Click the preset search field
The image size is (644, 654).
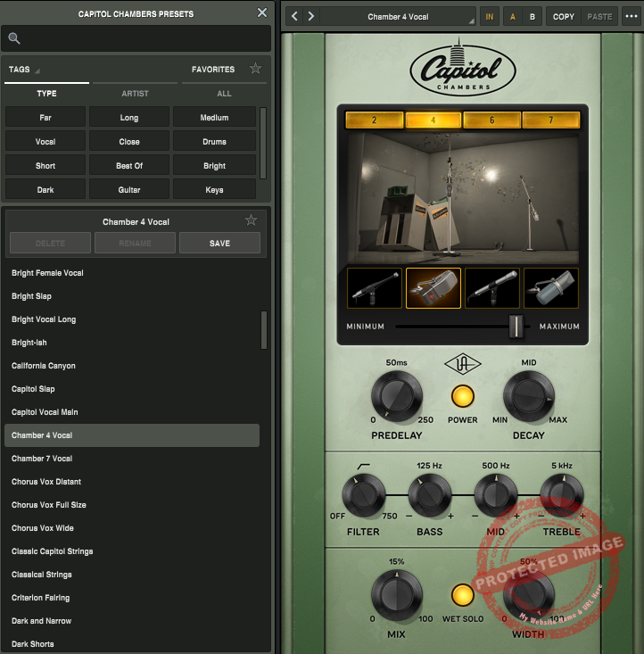coord(136,38)
